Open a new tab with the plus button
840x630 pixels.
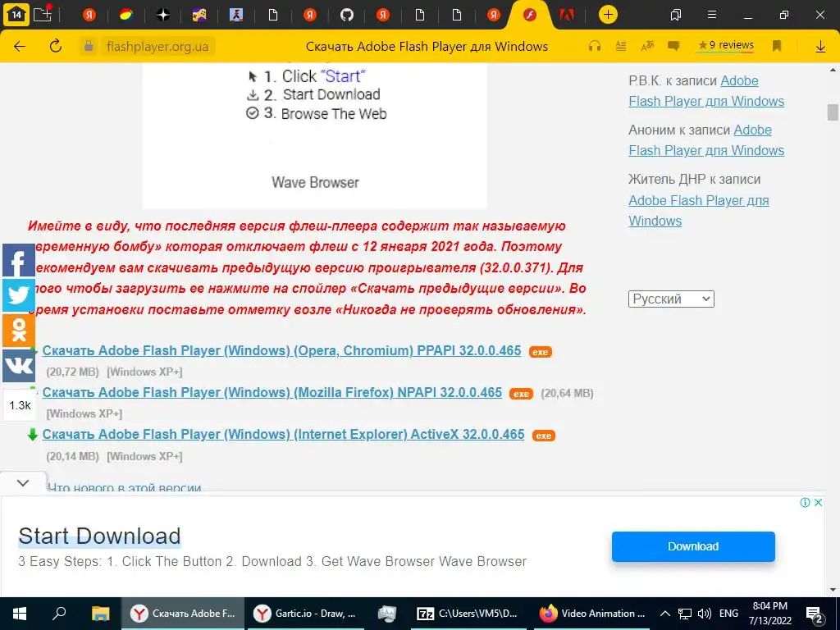click(608, 15)
